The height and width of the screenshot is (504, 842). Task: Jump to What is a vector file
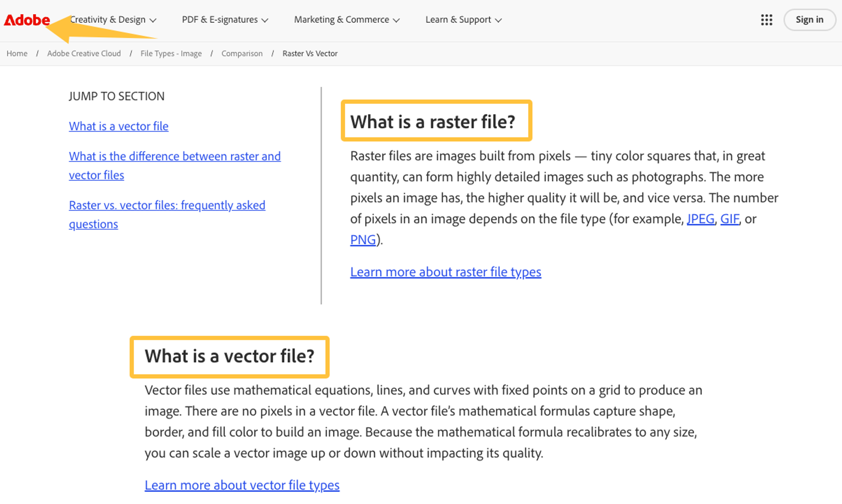tap(118, 126)
